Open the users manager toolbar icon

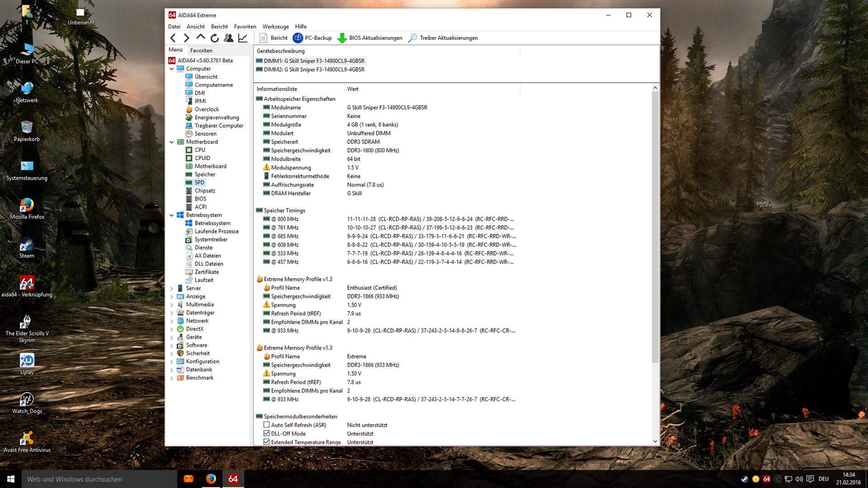tap(229, 38)
